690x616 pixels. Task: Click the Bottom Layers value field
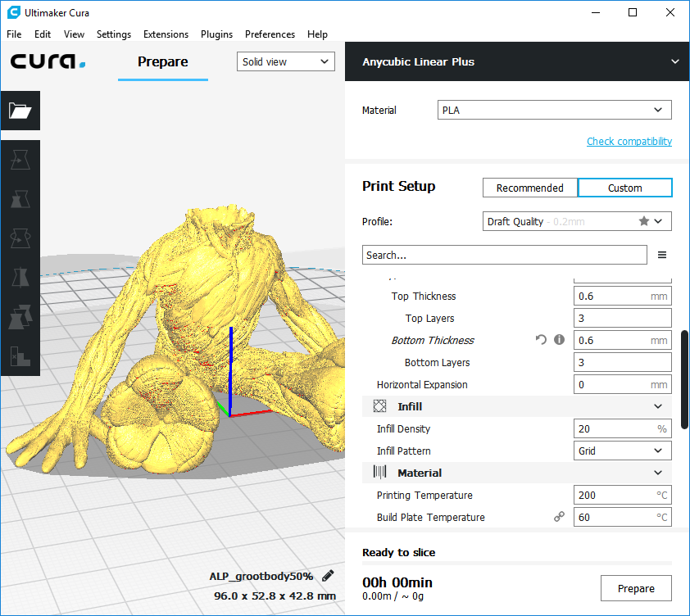tap(622, 362)
